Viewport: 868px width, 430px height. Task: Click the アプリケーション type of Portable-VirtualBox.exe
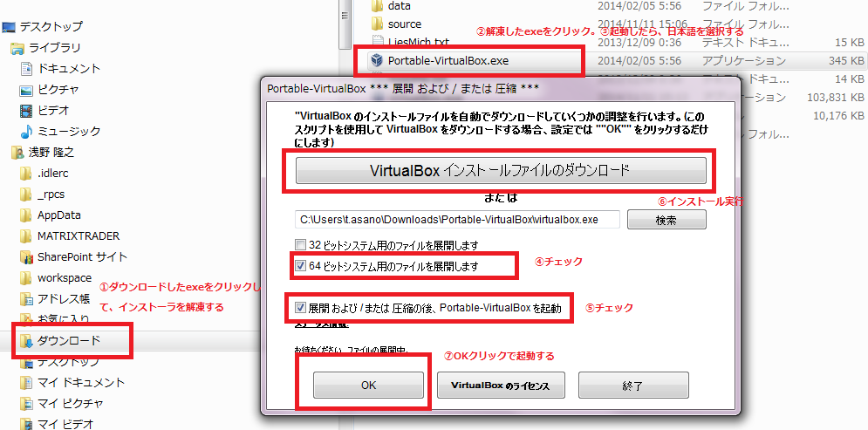[743, 60]
